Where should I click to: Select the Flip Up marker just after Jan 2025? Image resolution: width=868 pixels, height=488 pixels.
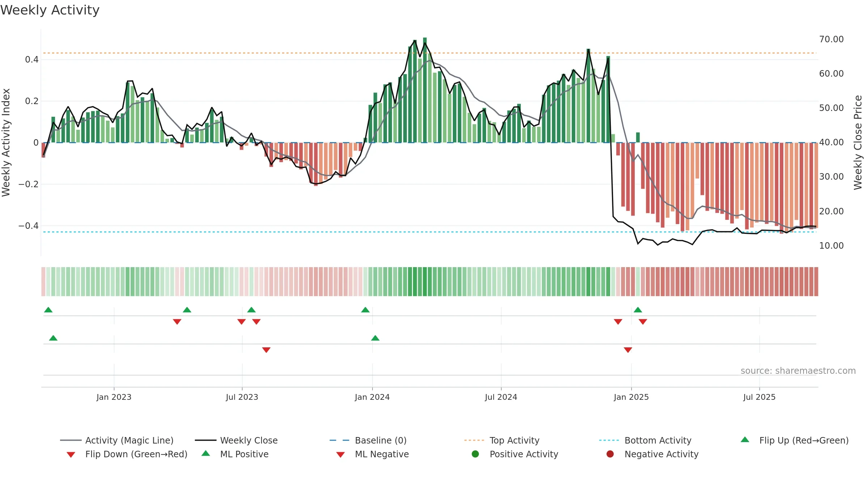[x=638, y=310]
